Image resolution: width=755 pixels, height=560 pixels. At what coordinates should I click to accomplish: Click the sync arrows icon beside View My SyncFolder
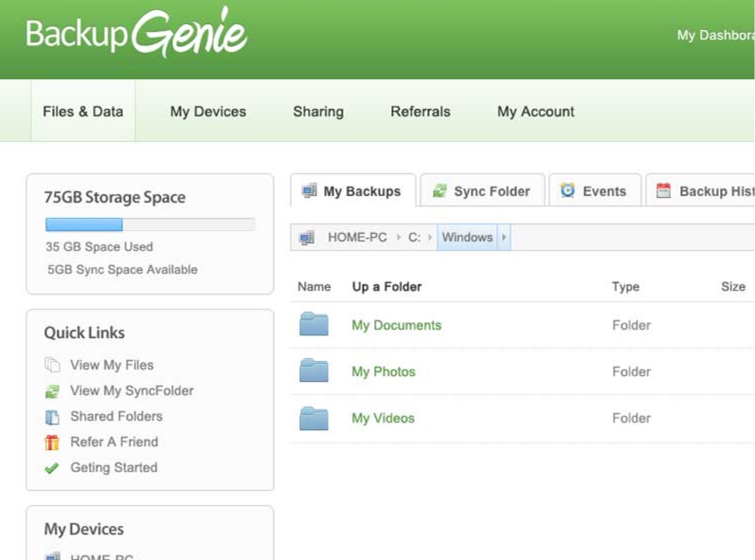[x=52, y=391]
